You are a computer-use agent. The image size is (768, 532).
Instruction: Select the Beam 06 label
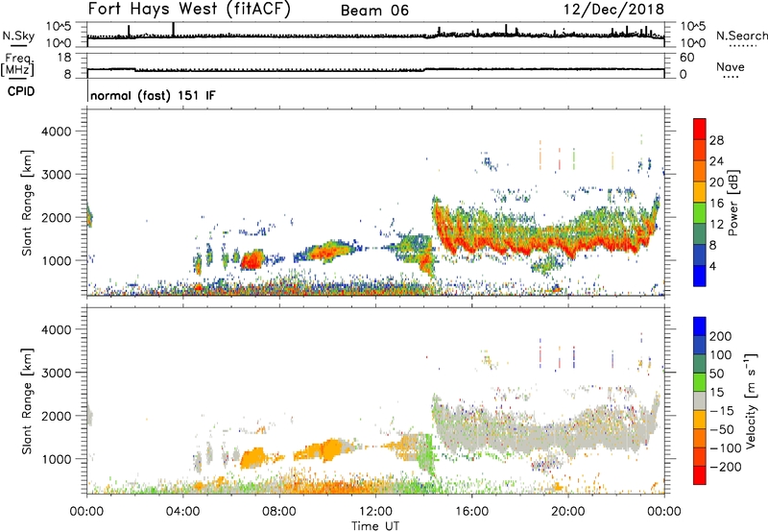click(x=374, y=11)
